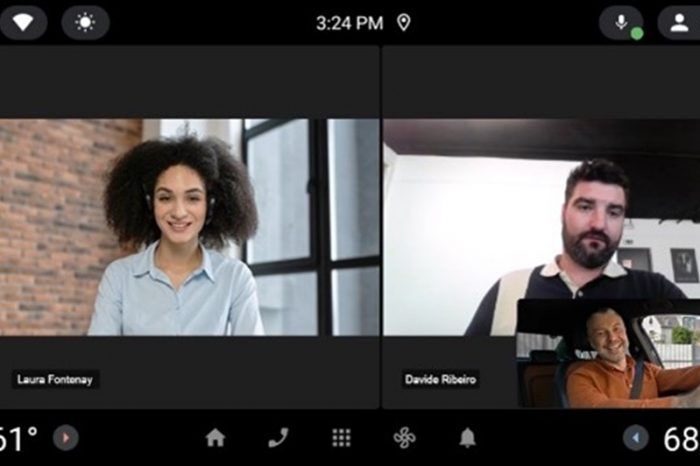Open the user profile icon
Viewport: 700px width, 466px height.
click(x=679, y=22)
